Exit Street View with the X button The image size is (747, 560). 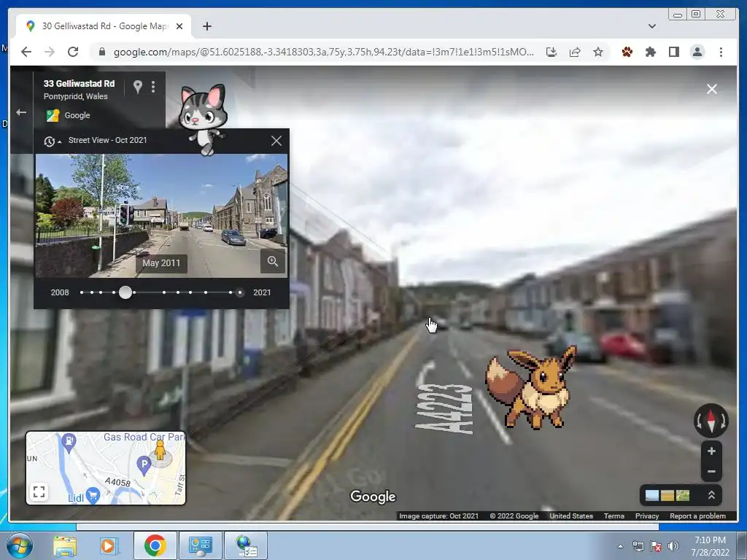[x=712, y=89]
